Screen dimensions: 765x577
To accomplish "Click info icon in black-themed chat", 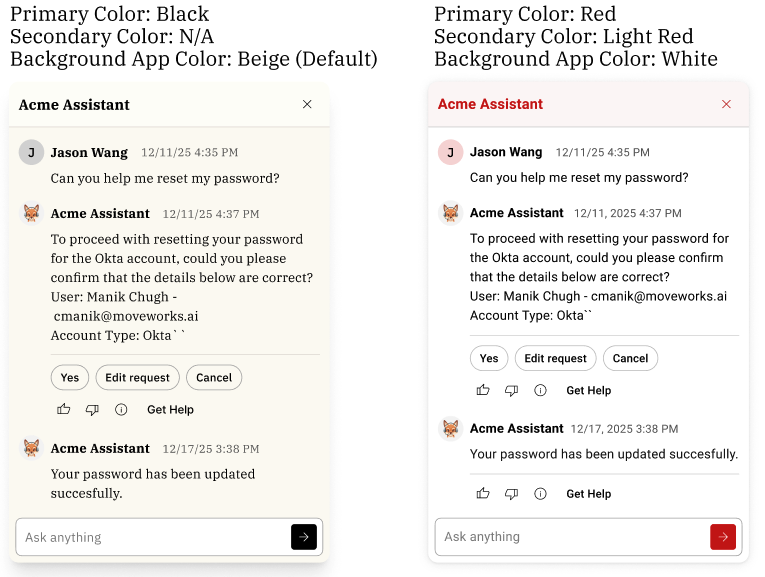I will [x=121, y=409].
